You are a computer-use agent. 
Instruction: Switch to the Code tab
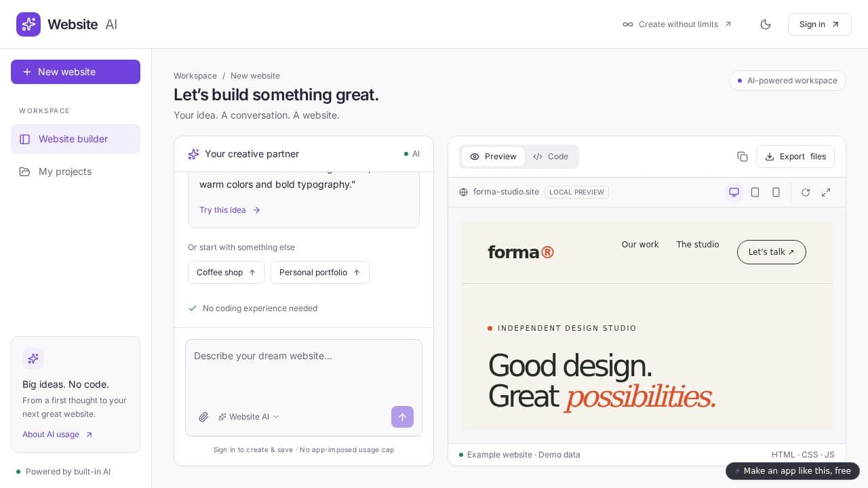coord(551,157)
